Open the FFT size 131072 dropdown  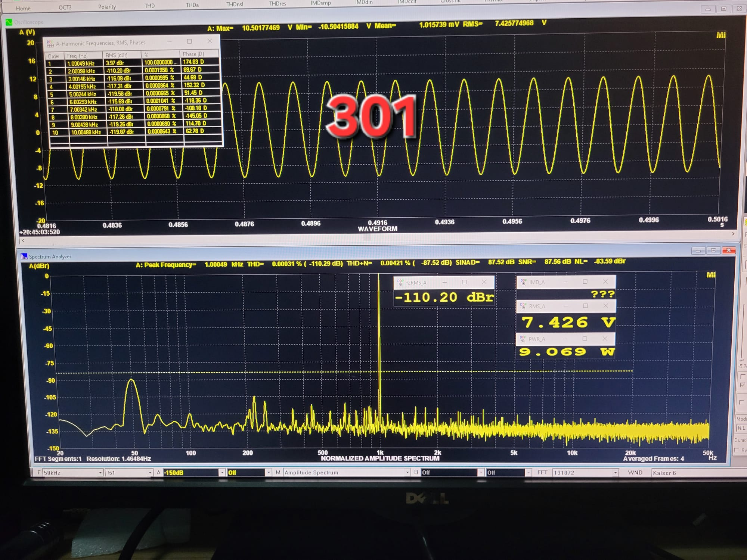[615, 473]
